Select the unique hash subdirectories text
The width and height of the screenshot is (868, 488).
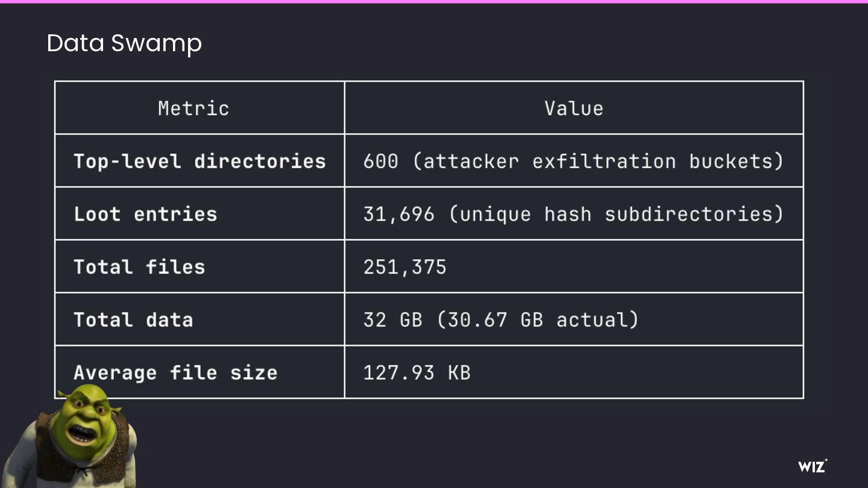[615, 214]
